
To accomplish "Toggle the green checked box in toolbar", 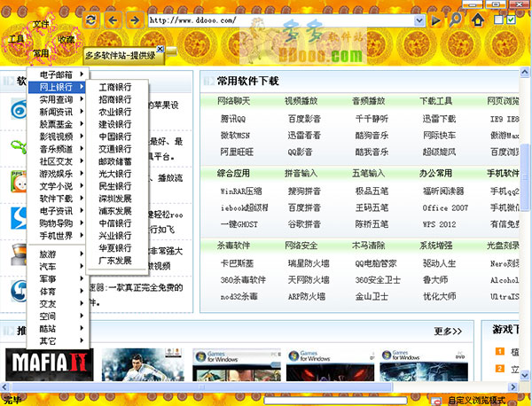I will click(x=511, y=20).
